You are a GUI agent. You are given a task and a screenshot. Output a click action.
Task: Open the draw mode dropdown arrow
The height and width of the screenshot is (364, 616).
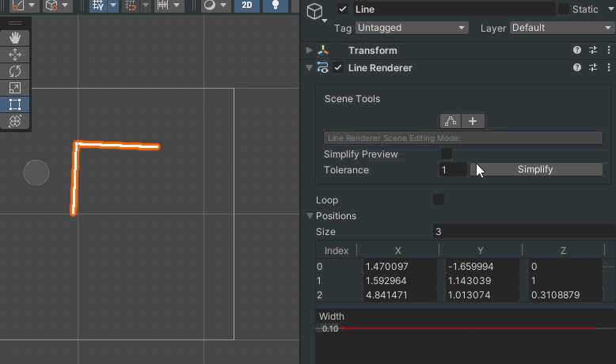click(x=223, y=6)
